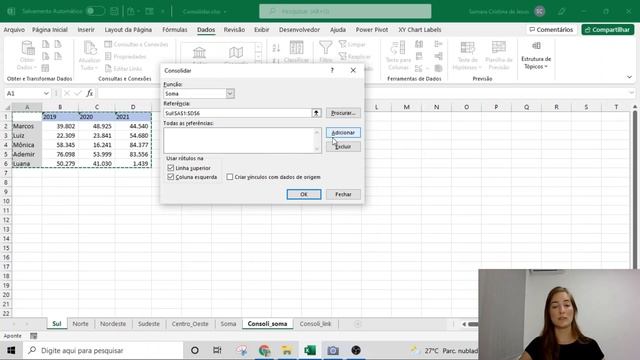Open the Função dropdown

(x=230, y=93)
